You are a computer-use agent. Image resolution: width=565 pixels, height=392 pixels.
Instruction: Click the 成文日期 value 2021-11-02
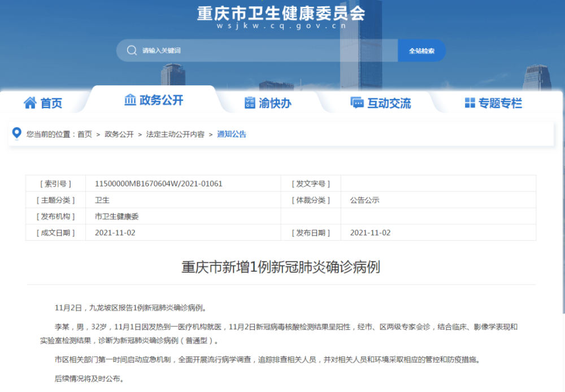pyautogui.click(x=115, y=233)
